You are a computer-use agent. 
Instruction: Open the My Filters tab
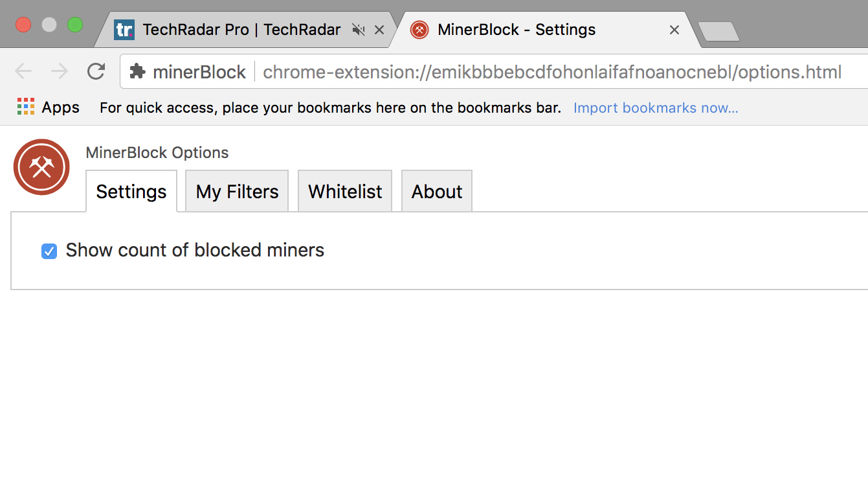coord(237,192)
